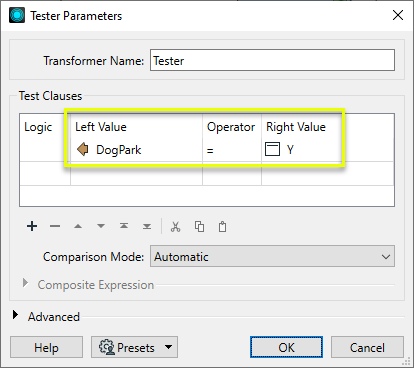Expand the Advanced section
Viewport: 414px width, 368px height.
(15, 315)
